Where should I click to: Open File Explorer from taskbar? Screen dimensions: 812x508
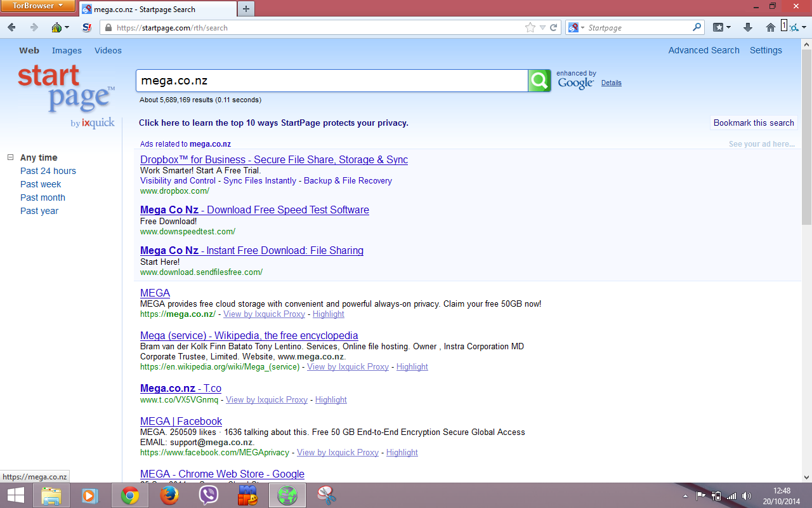pyautogui.click(x=51, y=495)
